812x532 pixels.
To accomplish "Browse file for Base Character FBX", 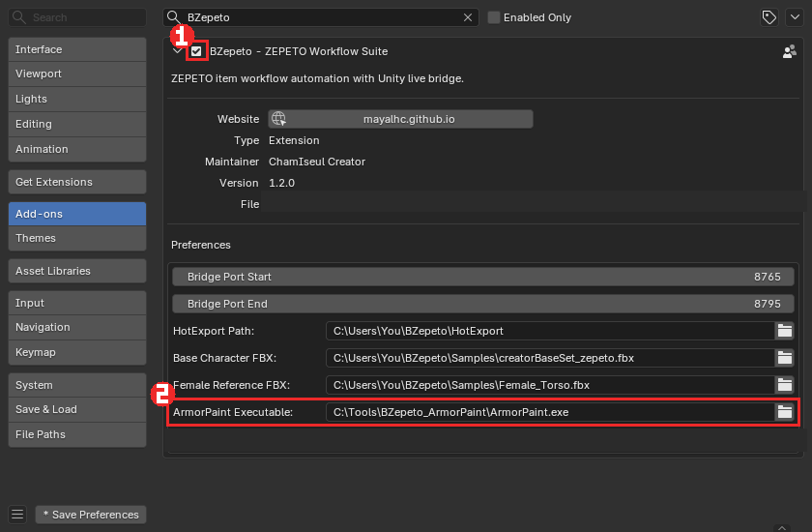I will pos(785,358).
